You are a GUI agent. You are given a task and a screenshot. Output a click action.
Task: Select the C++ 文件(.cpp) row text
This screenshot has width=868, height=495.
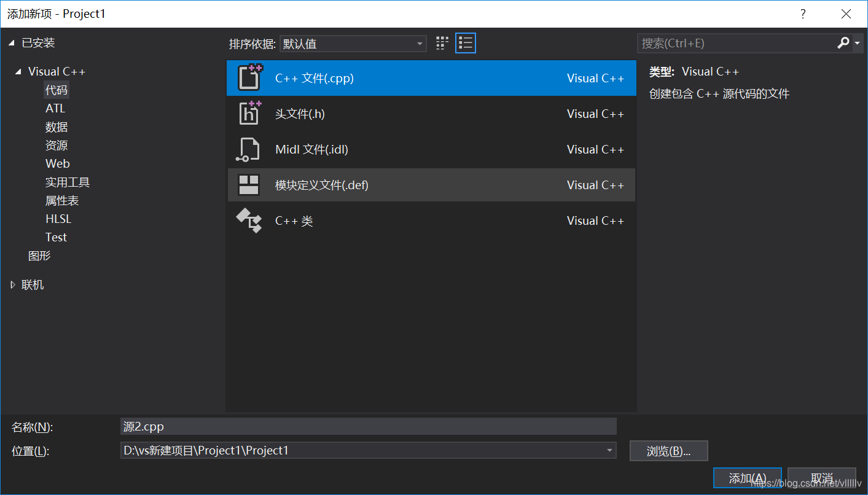pos(315,78)
